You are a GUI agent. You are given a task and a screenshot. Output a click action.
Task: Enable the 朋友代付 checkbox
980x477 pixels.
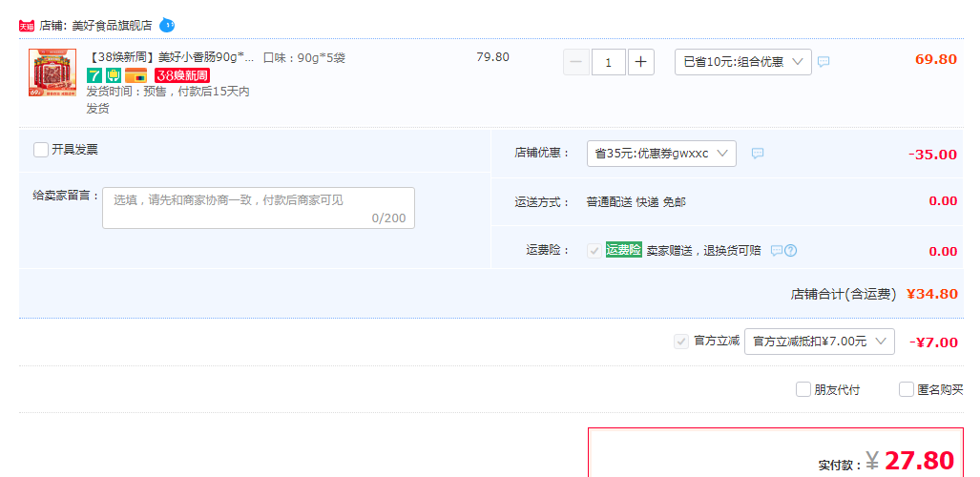coord(803,389)
